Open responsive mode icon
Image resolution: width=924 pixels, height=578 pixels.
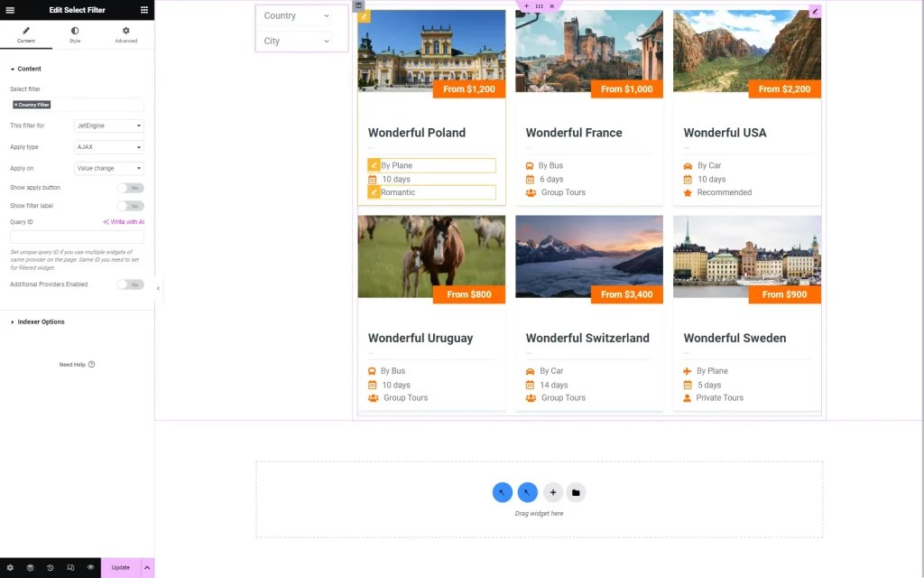(x=70, y=567)
